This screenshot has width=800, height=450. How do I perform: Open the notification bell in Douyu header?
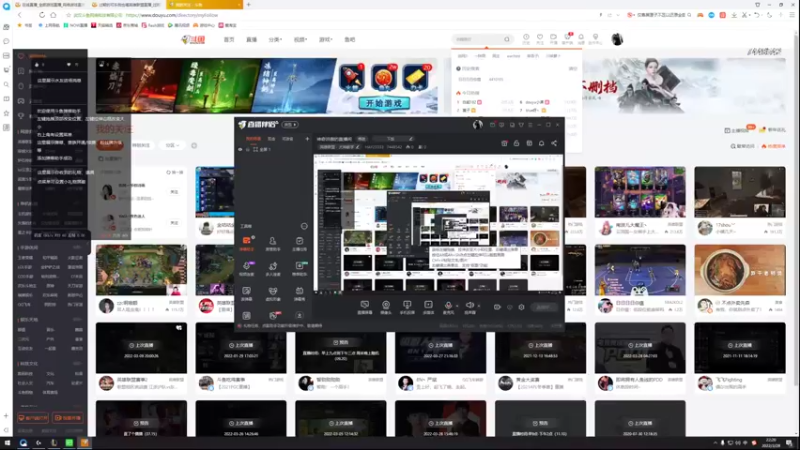(581, 39)
